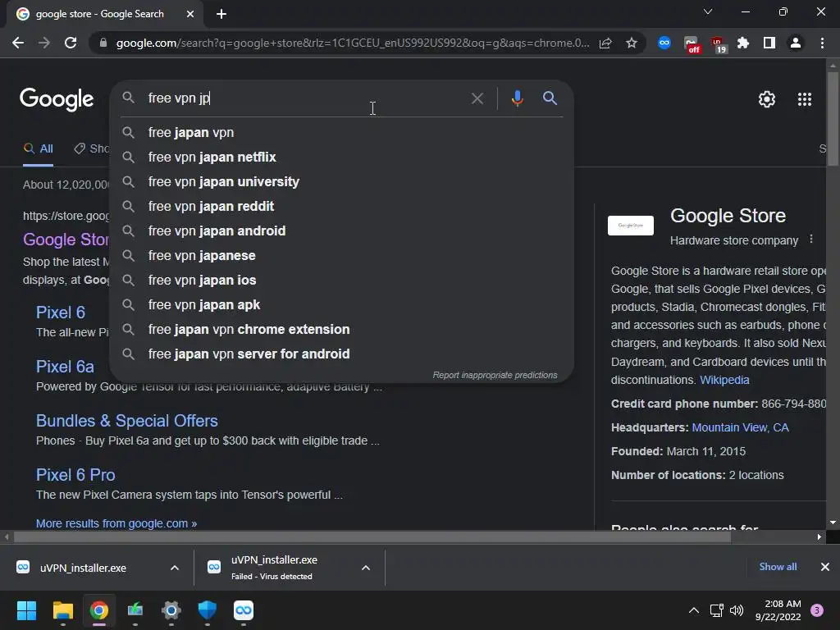
Task: Open Google quick settings gear
Action: click(767, 99)
